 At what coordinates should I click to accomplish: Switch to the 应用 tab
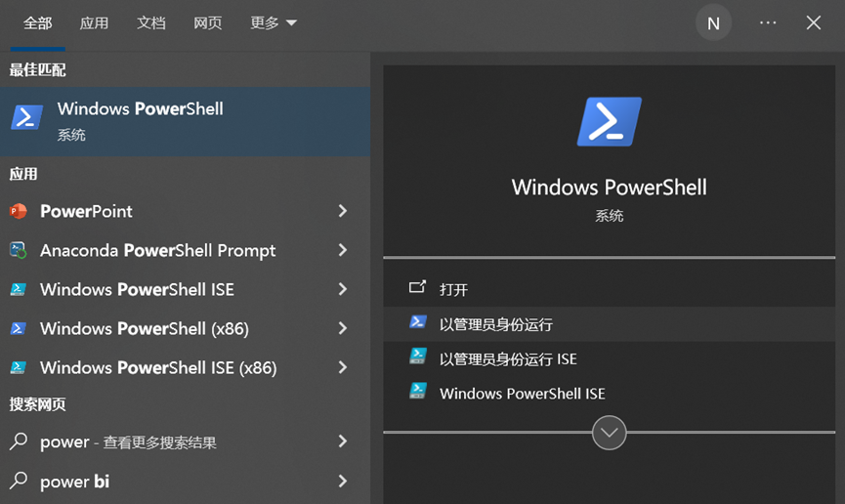point(95,22)
